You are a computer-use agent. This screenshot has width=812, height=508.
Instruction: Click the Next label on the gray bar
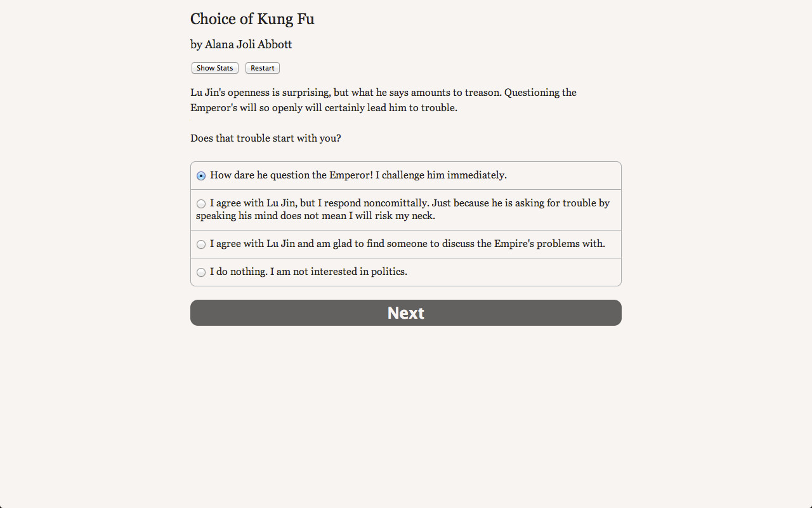[405, 312]
